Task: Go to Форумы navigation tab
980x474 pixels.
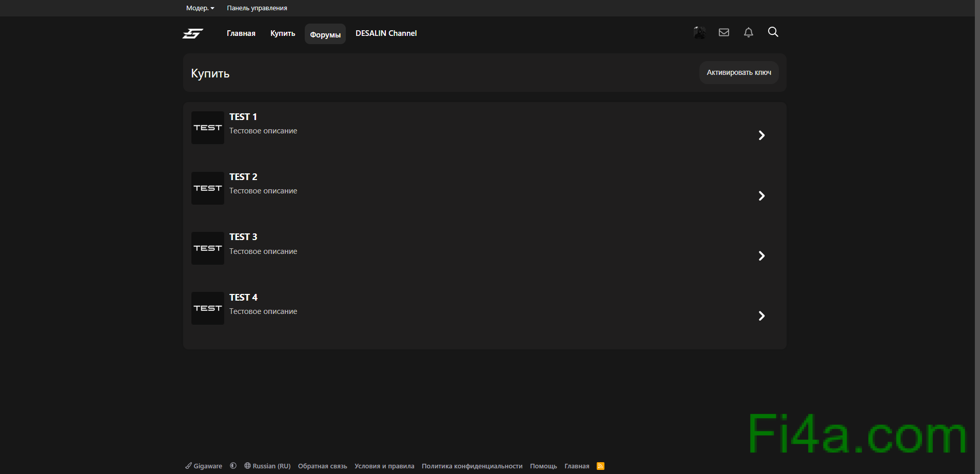Action: click(x=325, y=34)
